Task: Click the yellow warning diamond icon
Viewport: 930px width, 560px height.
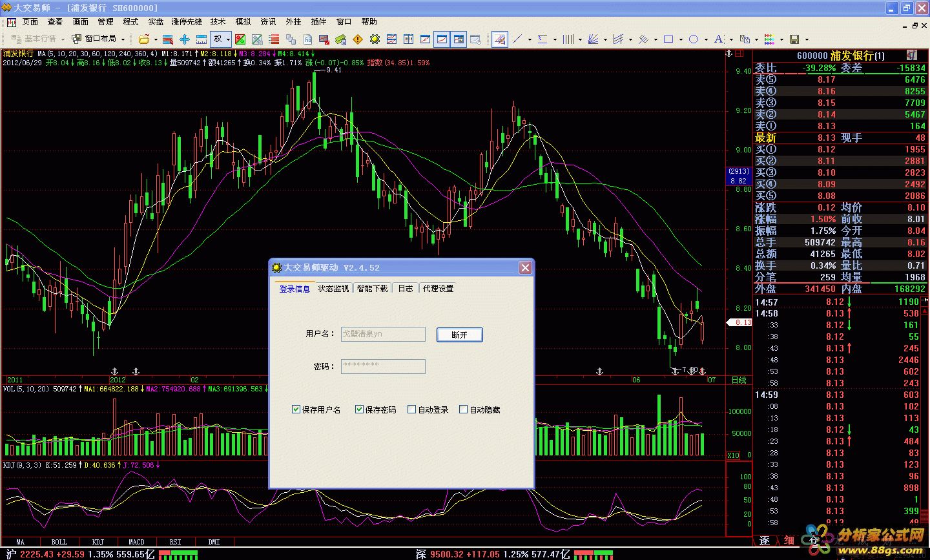Action: coord(358,39)
